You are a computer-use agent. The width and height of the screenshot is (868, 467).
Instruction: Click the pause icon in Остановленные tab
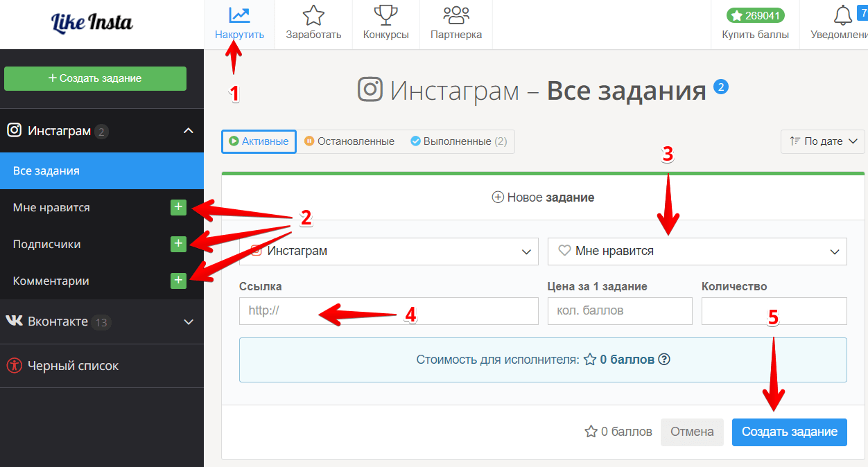(x=309, y=141)
